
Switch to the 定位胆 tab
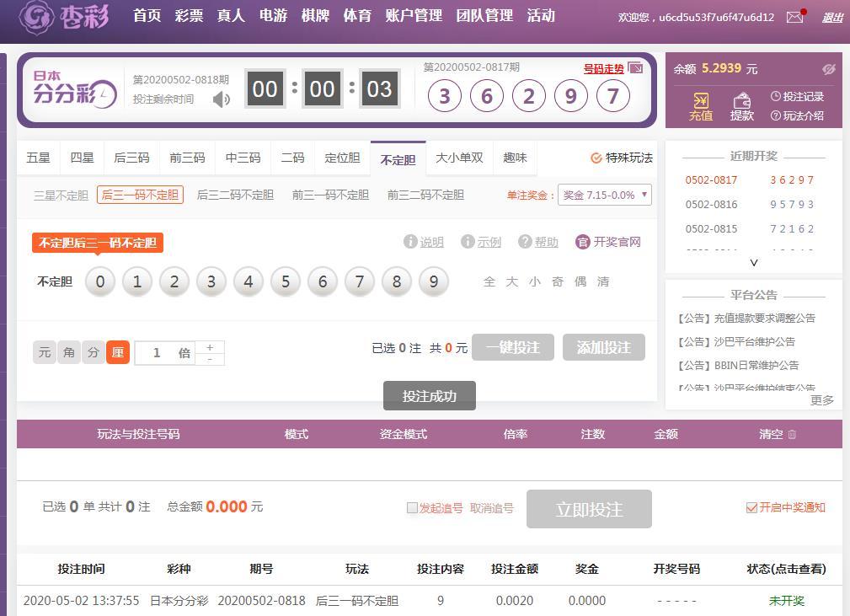[342, 158]
